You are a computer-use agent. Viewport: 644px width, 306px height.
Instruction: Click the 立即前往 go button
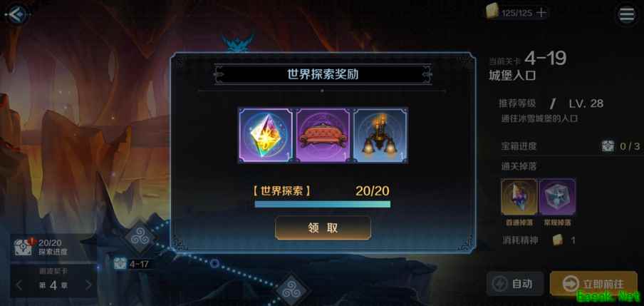point(593,283)
